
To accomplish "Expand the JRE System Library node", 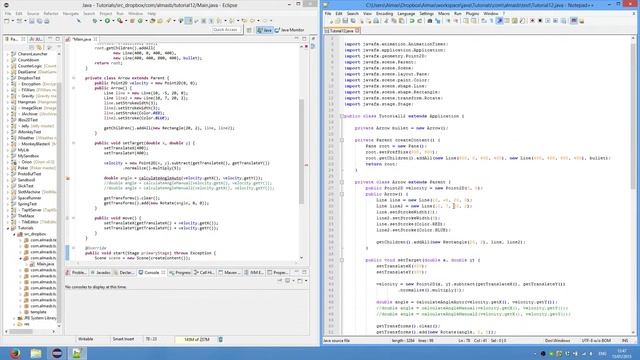I will tap(14, 318).
